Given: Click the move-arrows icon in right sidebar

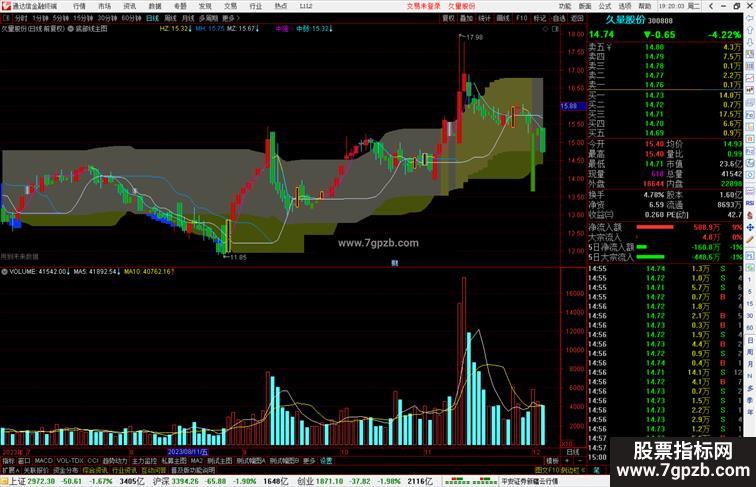Looking at the screenshot, I should pyautogui.click(x=750, y=227).
